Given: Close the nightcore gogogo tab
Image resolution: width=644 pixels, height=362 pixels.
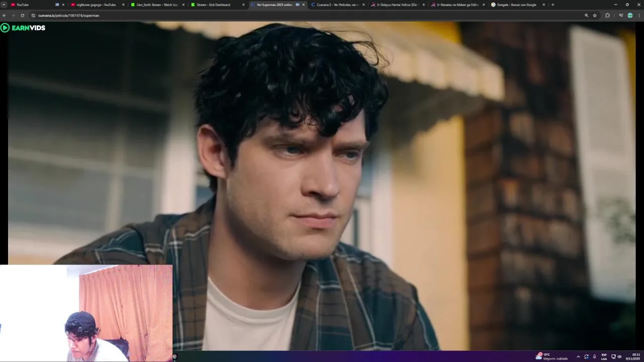Looking at the screenshot, I should (x=123, y=5).
